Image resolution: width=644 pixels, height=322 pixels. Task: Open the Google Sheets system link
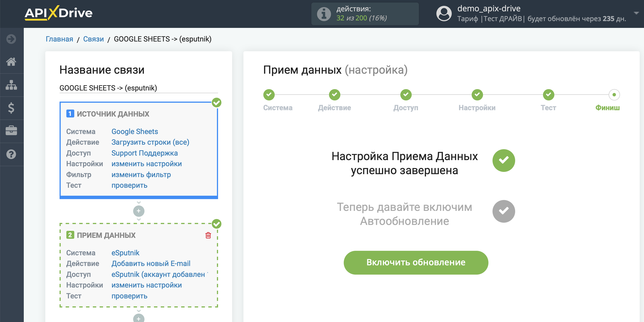(135, 132)
